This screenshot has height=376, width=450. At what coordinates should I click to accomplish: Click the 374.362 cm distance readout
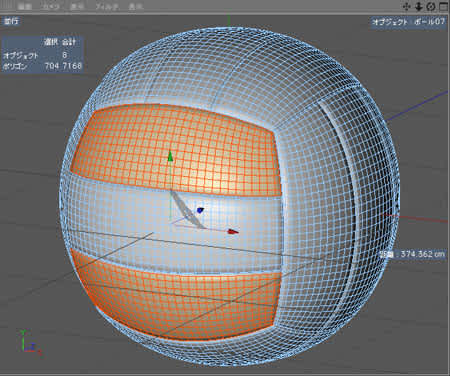(x=413, y=254)
